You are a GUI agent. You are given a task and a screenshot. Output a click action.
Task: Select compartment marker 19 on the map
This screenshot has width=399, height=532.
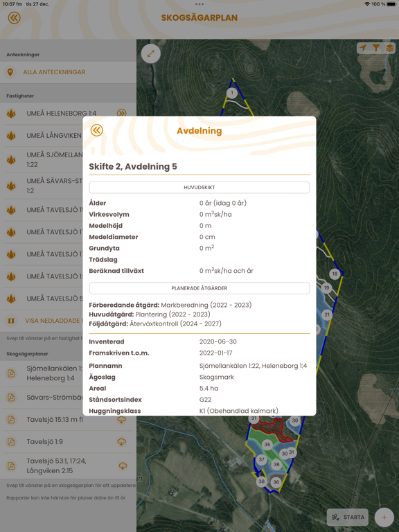pos(326,287)
